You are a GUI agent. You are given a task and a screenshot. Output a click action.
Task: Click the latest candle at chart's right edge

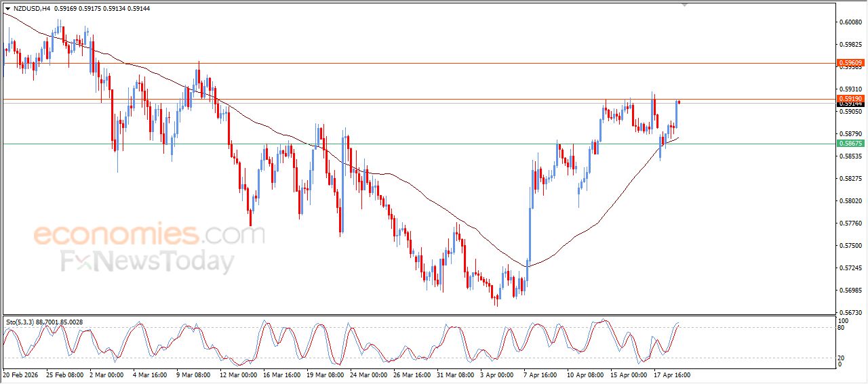(679, 102)
